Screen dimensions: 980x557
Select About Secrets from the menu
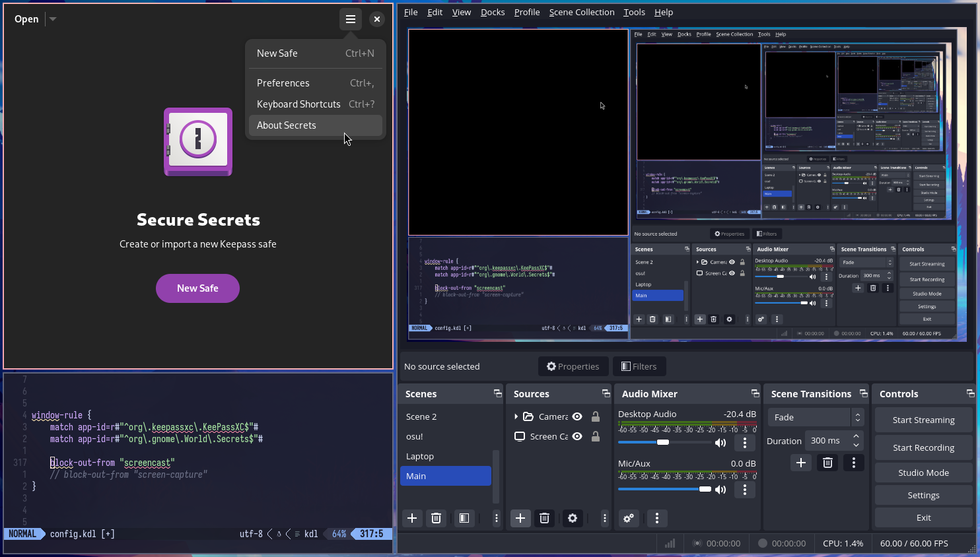(x=286, y=125)
